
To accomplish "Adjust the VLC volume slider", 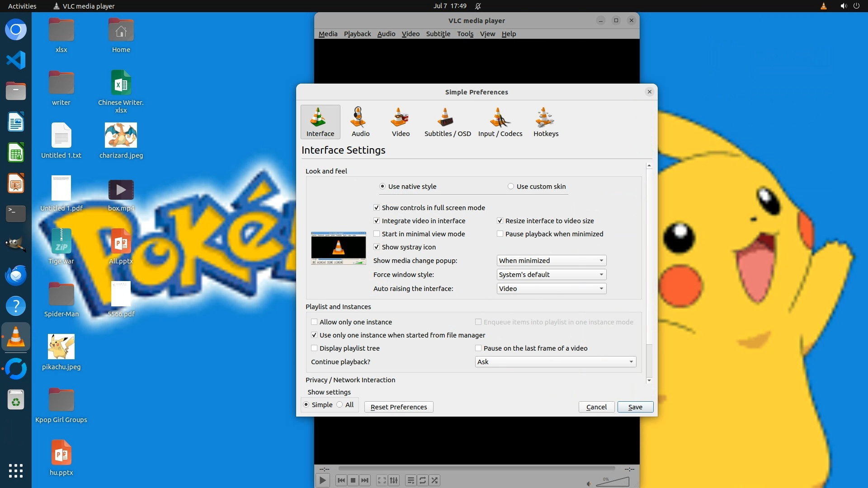I will pos(613,482).
